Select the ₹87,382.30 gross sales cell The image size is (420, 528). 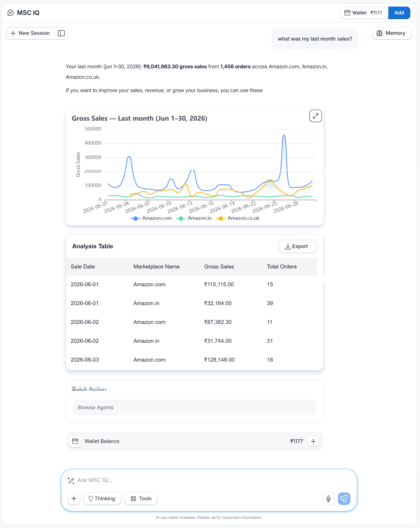tap(218, 322)
